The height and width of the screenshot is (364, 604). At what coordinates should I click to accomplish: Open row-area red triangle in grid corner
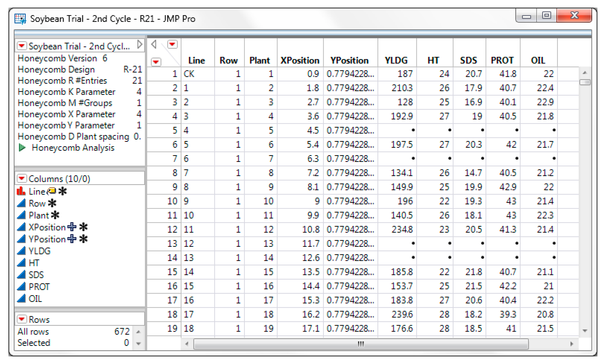pos(156,62)
